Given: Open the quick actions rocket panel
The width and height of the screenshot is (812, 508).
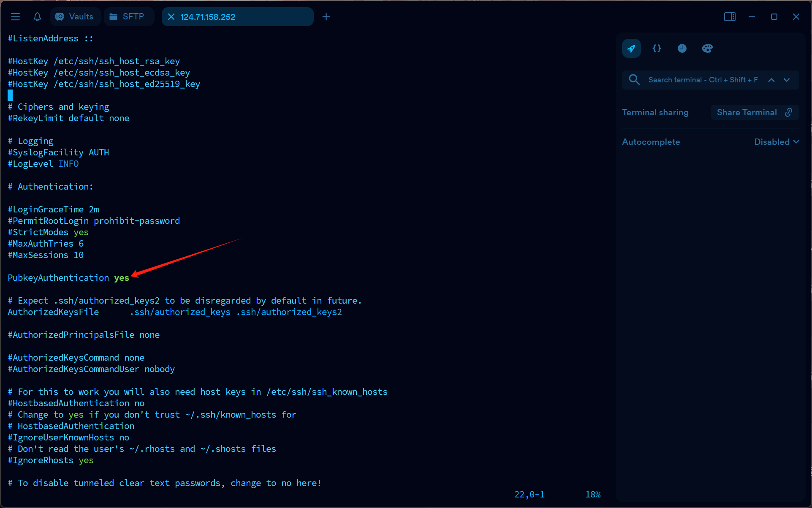Looking at the screenshot, I should 631,49.
